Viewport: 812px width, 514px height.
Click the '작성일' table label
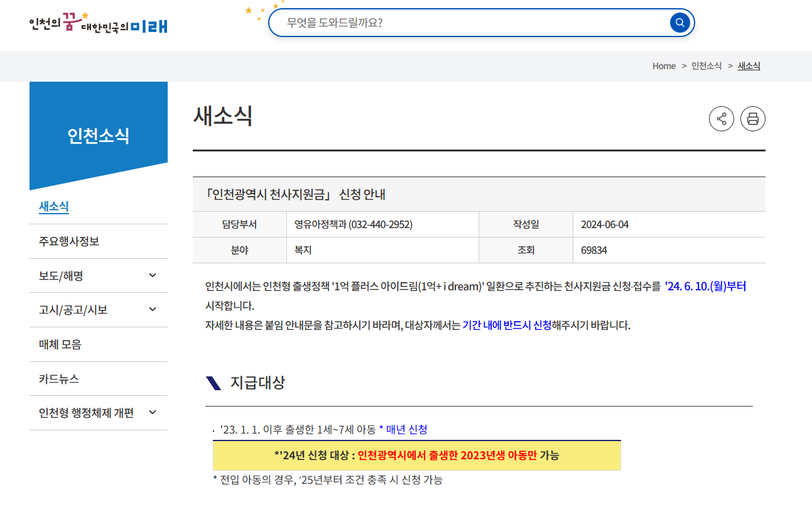tap(526, 224)
